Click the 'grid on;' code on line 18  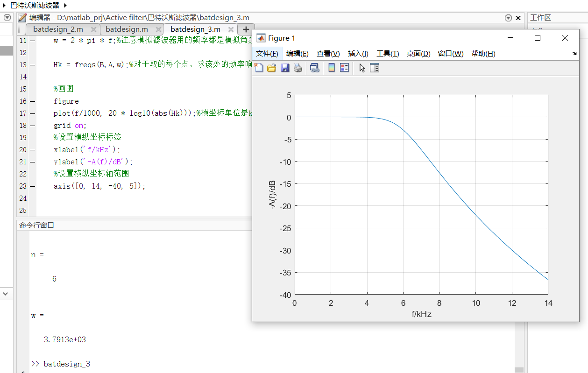[x=71, y=126]
